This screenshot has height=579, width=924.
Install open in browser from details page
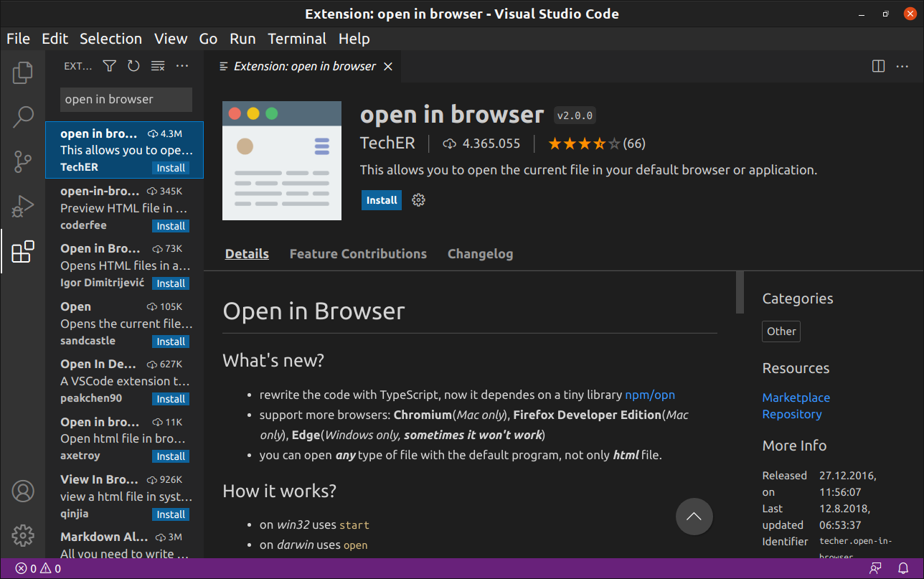(382, 200)
